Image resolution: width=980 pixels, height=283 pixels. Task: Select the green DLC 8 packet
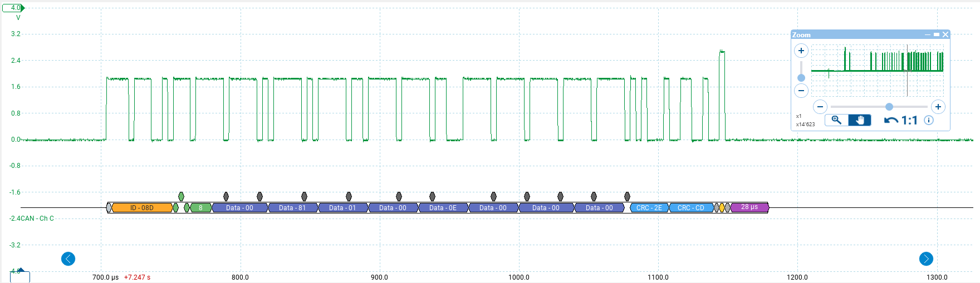tap(200, 208)
